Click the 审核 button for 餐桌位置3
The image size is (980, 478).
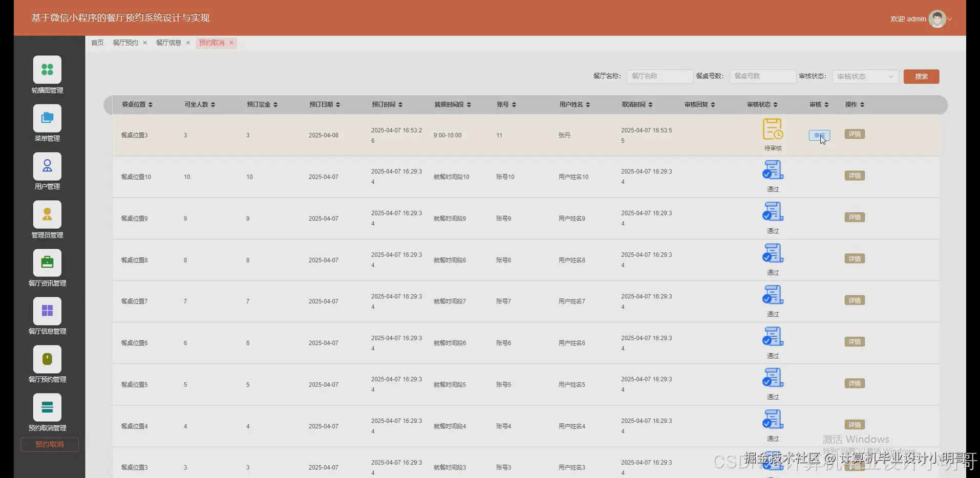(x=819, y=135)
